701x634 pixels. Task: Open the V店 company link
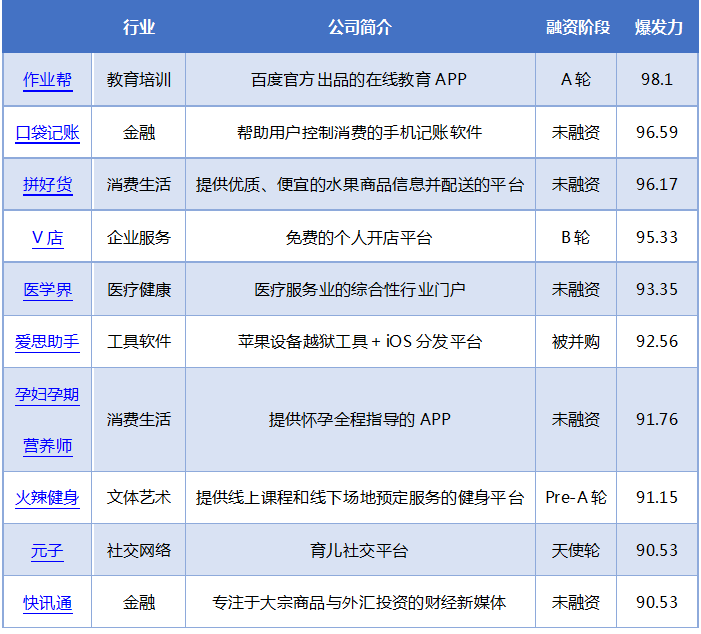(47, 237)
